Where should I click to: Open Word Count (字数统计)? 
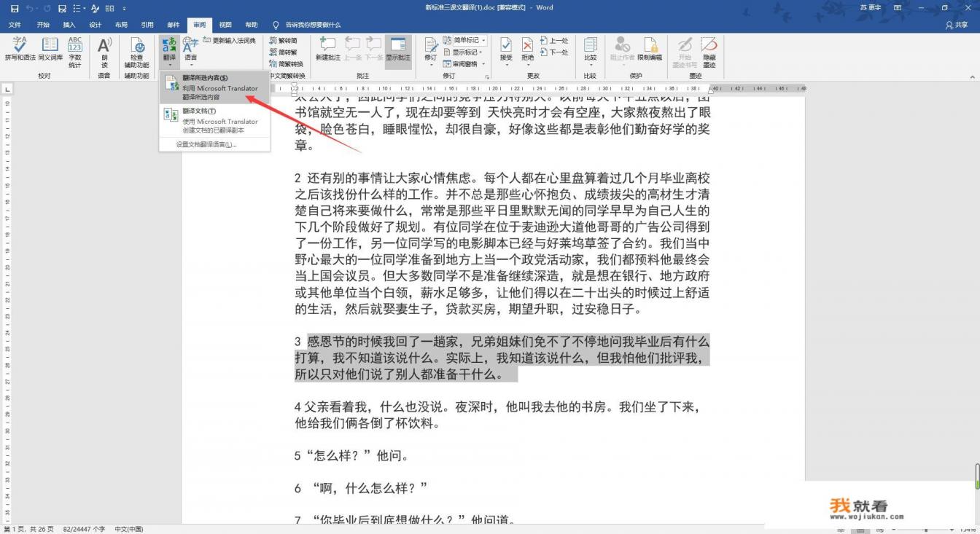pos(75,52)
